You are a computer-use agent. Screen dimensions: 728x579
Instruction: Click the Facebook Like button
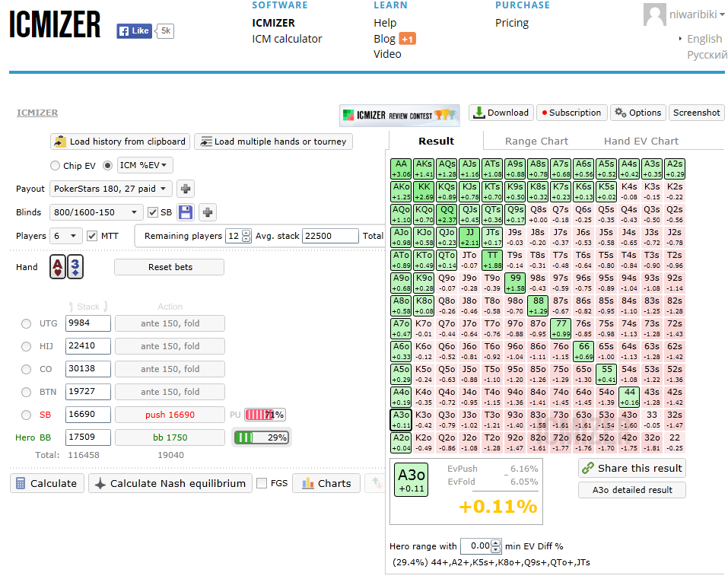[x=134, y=31]
